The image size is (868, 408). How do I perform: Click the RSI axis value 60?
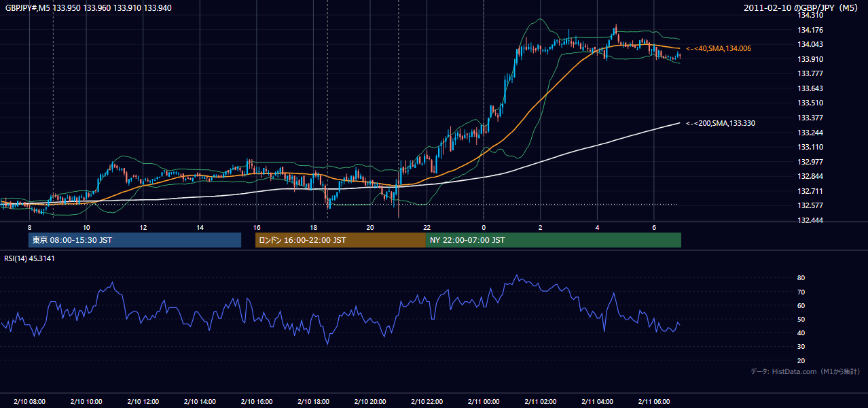[x=801, y=306]
